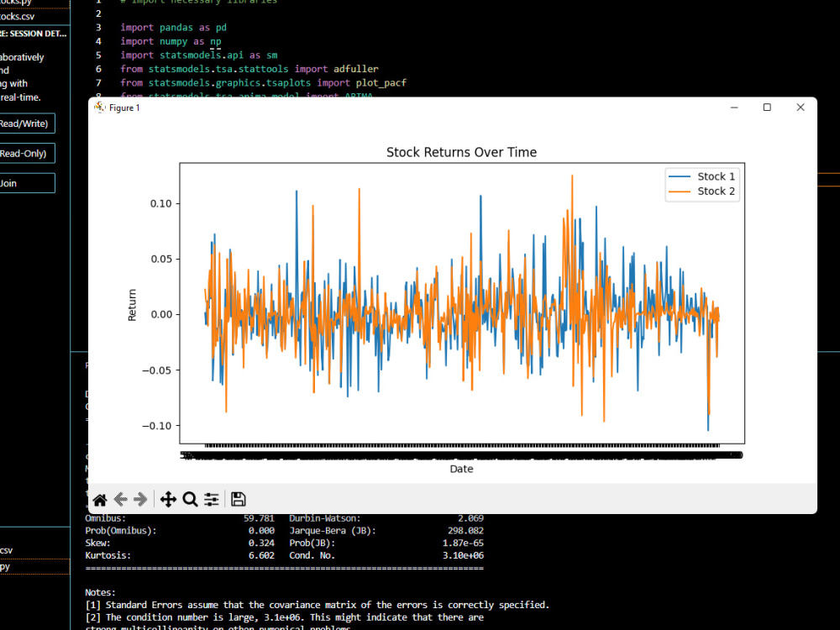This screenshot has height=630, width=840.
Task: Click the 0.05 y-axis tick label
Action: [161, 259]
